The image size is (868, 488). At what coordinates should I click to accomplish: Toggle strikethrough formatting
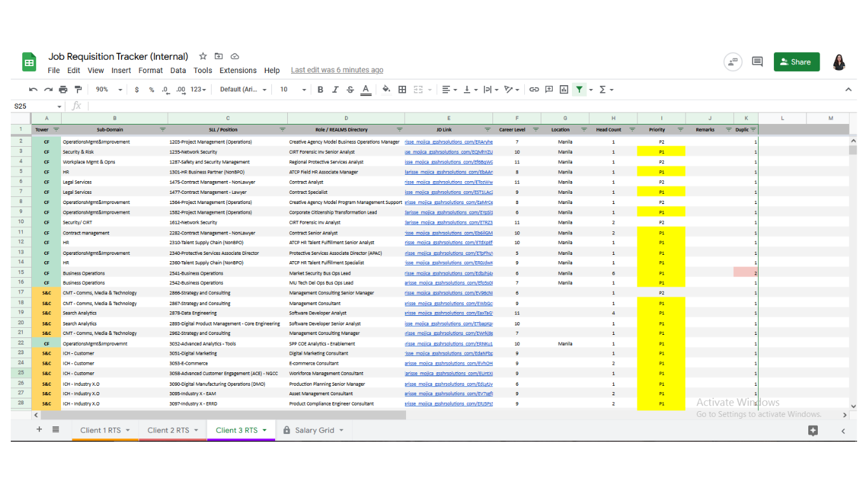click(x=350, y=90)
